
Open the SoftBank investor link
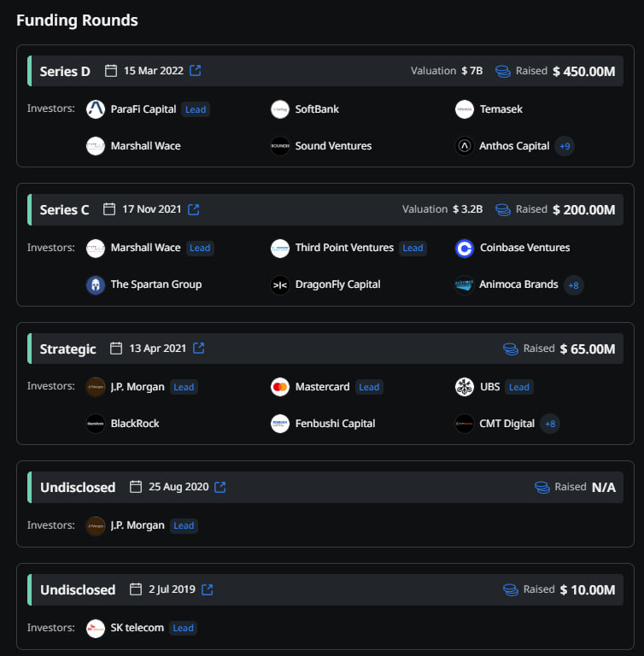coord(317,109)
